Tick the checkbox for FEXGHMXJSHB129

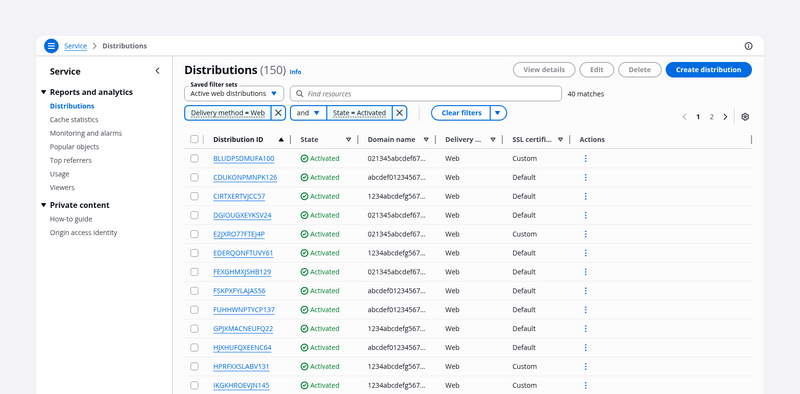[x=194, y=272]
